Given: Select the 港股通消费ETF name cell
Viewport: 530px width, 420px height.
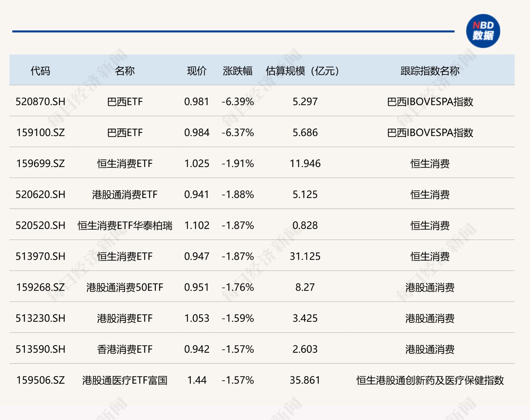Looking at the screenshot, I should click(x=125, y=195).
